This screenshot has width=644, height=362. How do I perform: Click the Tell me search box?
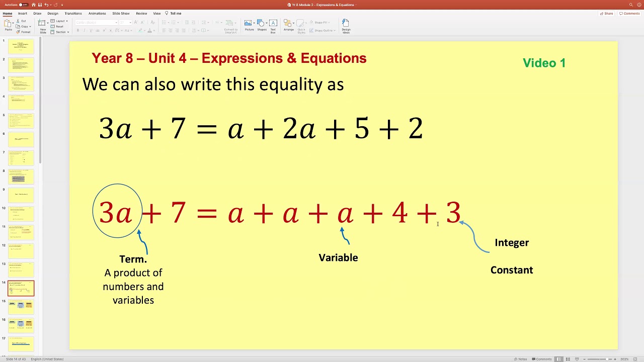click(173, 14)
